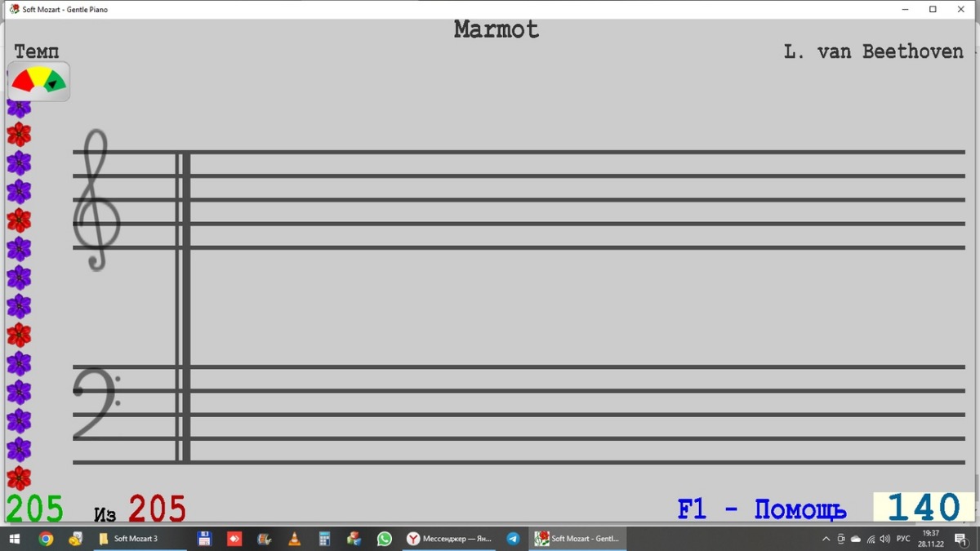980x551 pixels.
Task: Launch Google Chrome from the taskbar
Action: pos(46,539)
